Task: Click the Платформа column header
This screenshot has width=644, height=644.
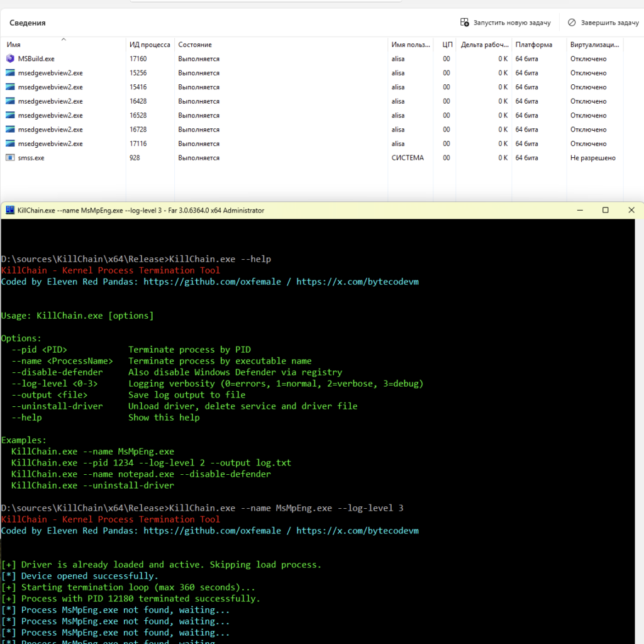Action: pos(533,45)
